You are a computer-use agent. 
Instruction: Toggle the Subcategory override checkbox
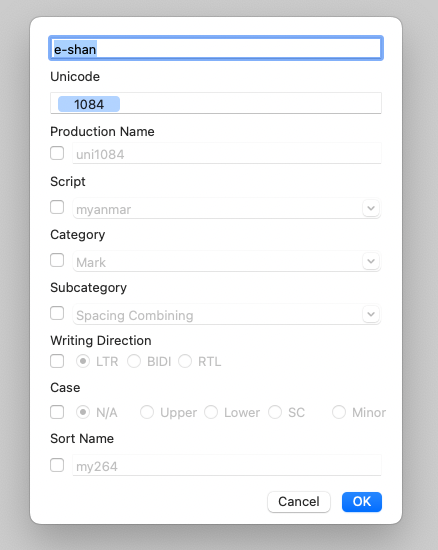tap(57, 313)
